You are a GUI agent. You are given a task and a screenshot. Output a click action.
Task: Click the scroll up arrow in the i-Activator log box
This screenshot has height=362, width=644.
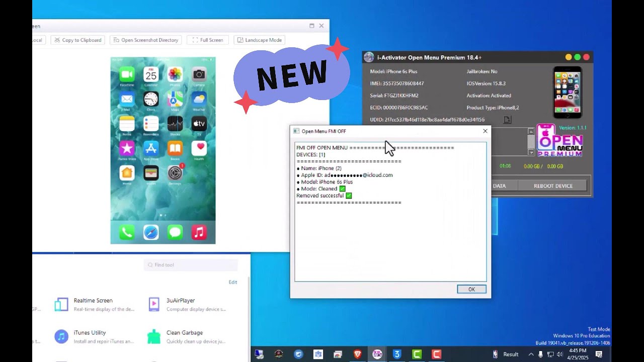[531, 131]
